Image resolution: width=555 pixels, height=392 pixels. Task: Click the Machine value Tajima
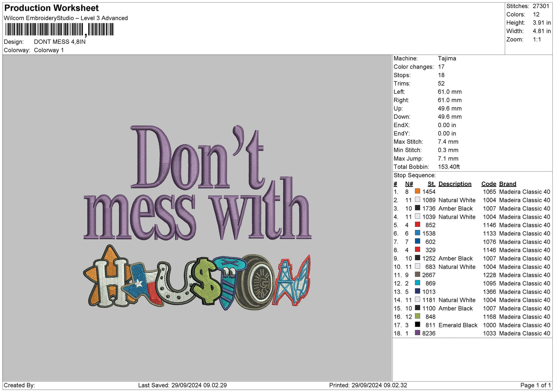(x=447, y=58)
